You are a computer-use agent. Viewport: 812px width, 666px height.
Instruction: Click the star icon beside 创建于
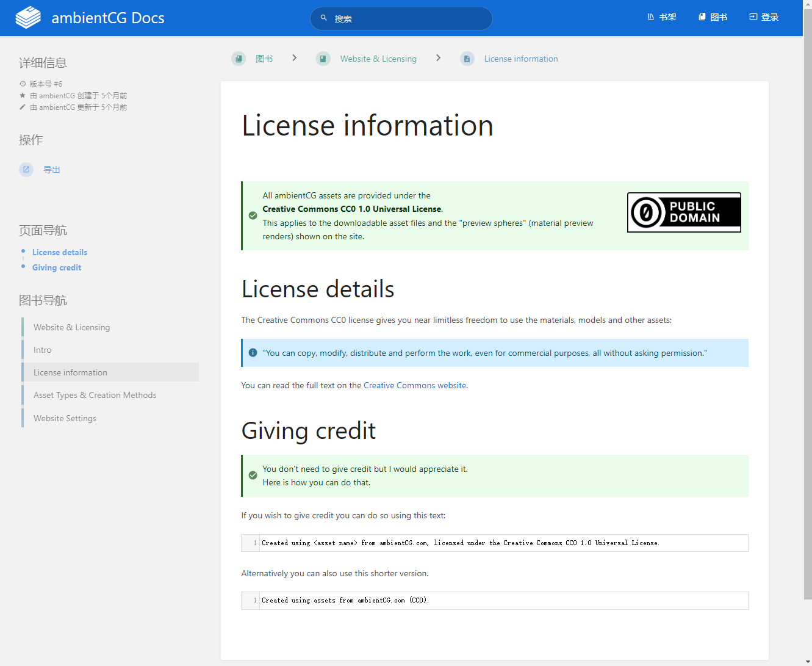click(x=23, y=95)
